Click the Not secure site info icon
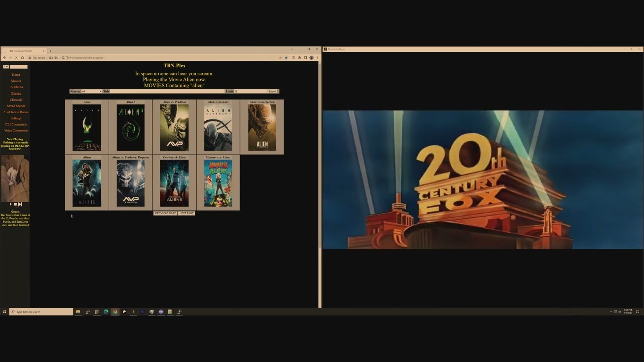Image resolution: width=644 pixels, height=362 pixels. click(30, 58)
